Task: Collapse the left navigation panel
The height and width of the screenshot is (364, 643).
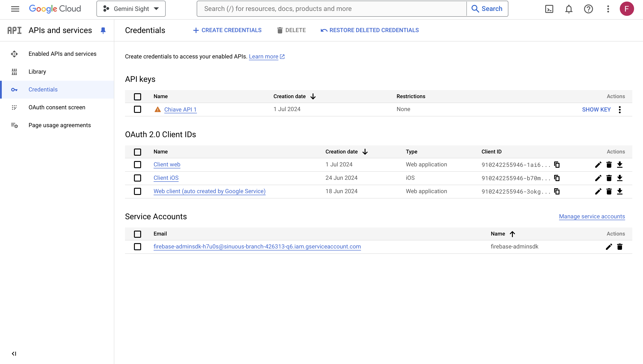Action: click(14, 354)
